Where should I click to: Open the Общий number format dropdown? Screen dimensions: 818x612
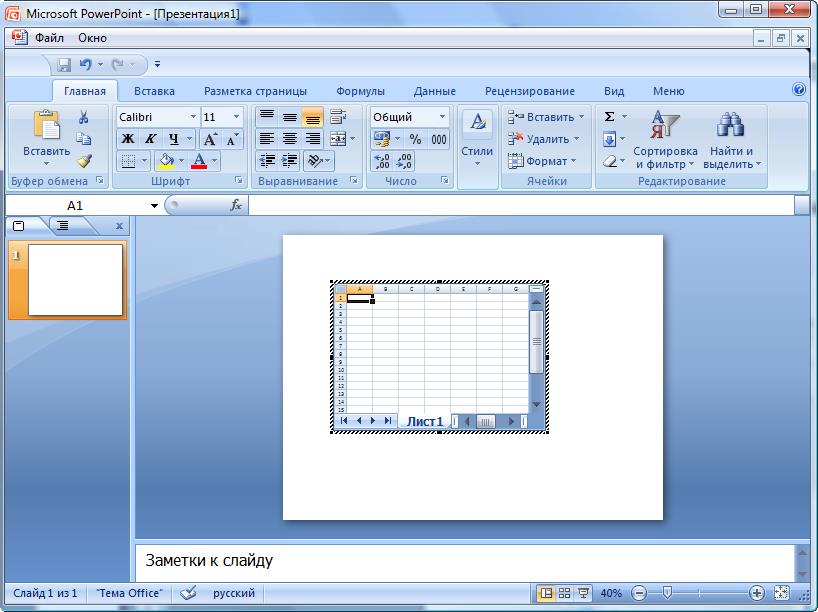point(442,117)
